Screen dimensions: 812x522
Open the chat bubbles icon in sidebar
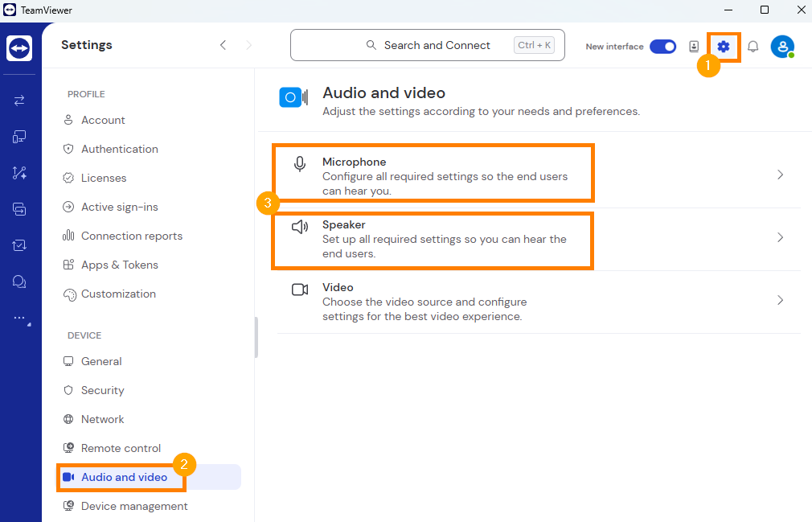[x=19, y=282]
